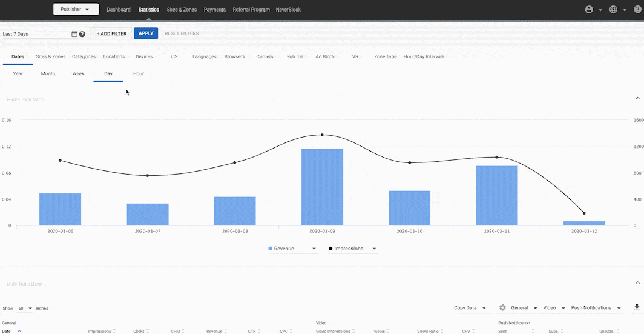Collapse the graph data section chevron
Viewport: 644px width, 334px height.
point(637,98)
